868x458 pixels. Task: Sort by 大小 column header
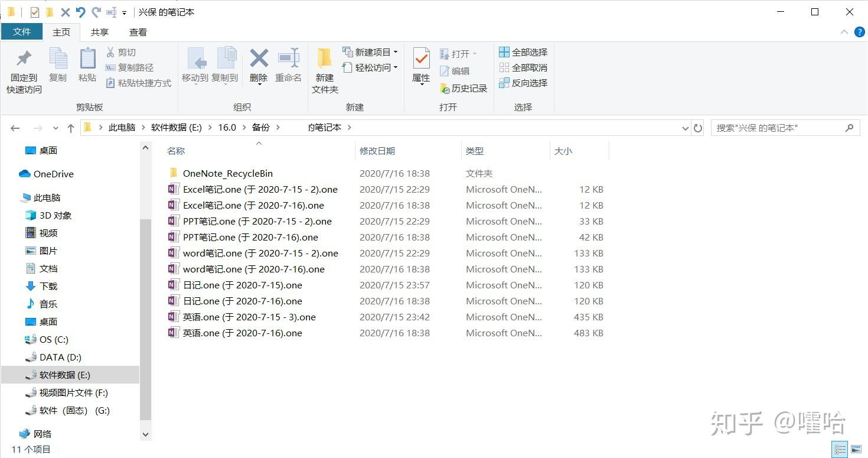pyautogui.click(x=563, y=151)
